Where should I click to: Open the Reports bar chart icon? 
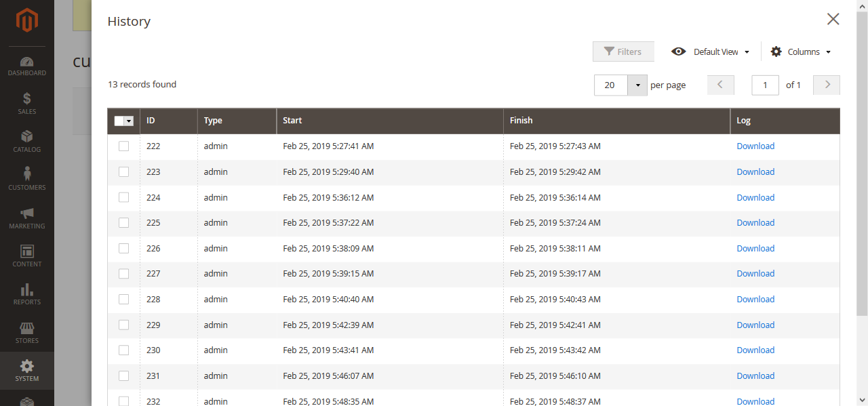pos(27,290)
